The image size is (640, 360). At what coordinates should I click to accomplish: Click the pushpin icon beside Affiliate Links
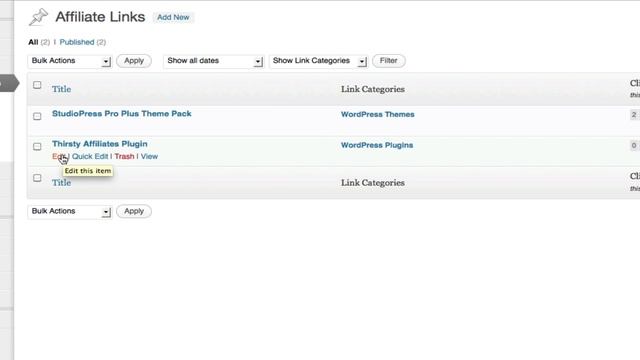38,17
